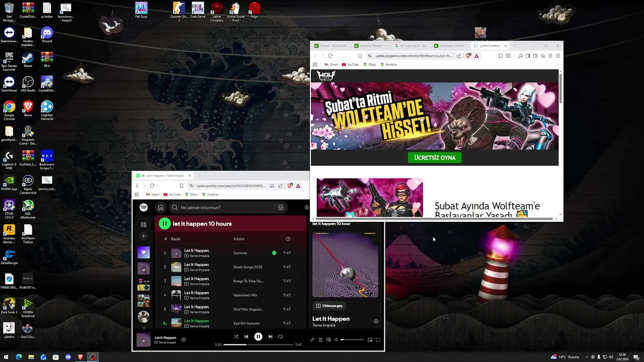Switch to 'kemalim Stream' tab

(371, 46)
